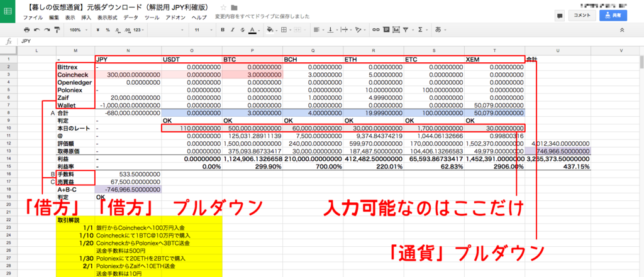
Task: Click the vertical scrollbar thumb
Action: (x=641, y=62)
